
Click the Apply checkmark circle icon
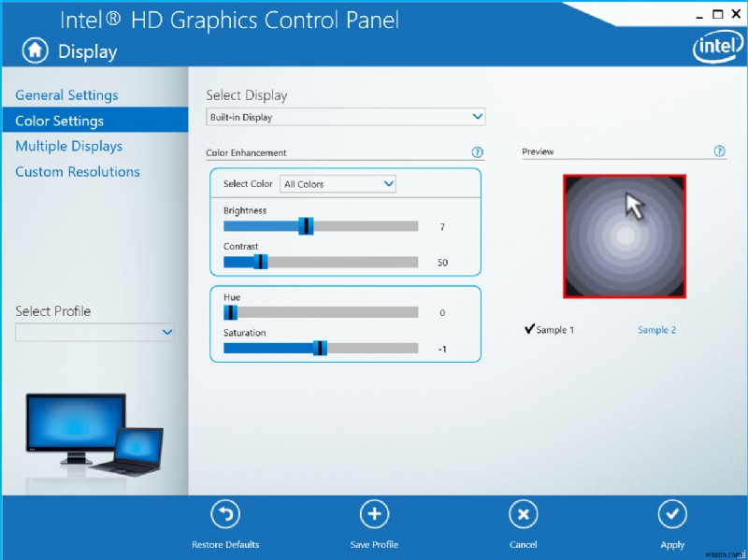[672, 514]
